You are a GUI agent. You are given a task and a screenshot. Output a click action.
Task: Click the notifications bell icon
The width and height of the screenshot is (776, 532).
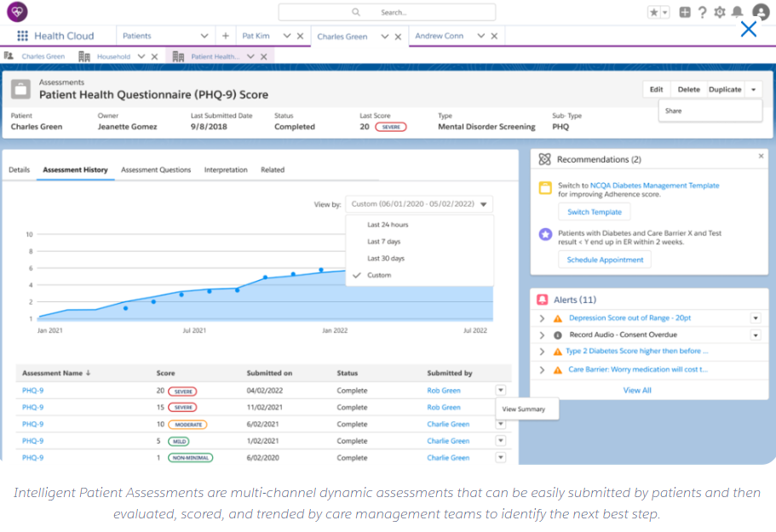coord(737,12)
